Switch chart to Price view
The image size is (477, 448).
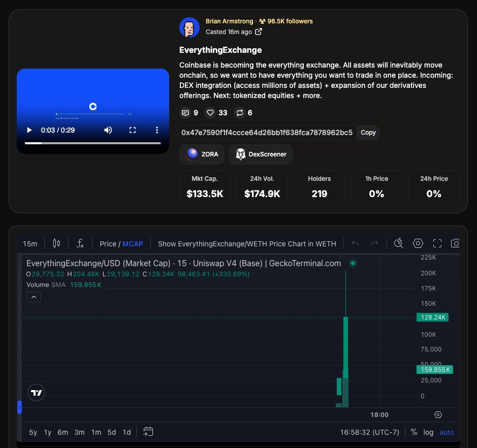108,244
